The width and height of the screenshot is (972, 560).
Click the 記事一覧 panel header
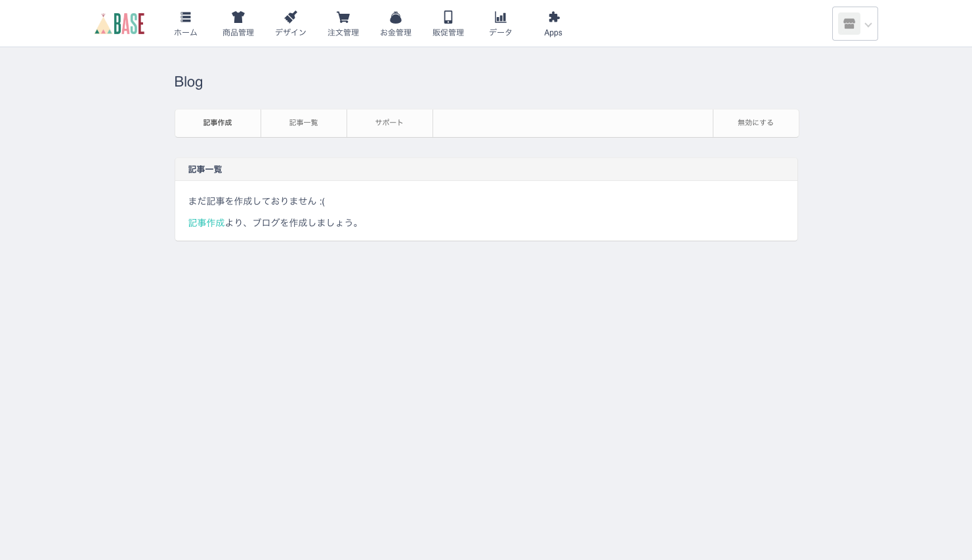(x=486, y=169)
